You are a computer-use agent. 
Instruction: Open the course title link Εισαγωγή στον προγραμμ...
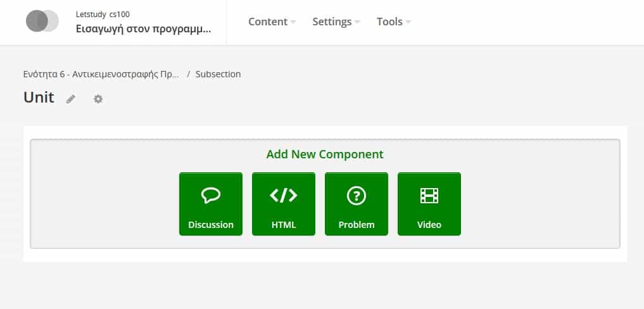pyautogui.click(x=143, y=29)
